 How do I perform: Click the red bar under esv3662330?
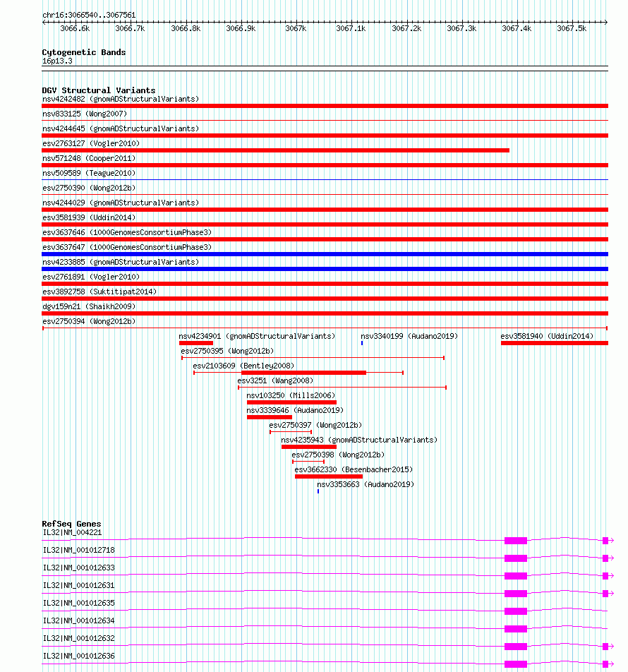[x=329, y=476]
